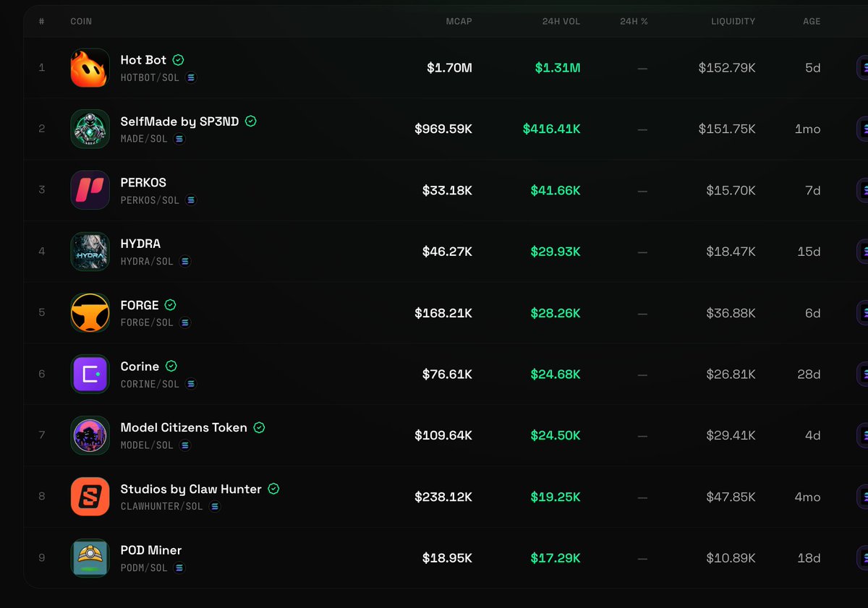868x608 pixels.
Task: Open the HYDRA coin name
Action: click(x=140, y=244)
